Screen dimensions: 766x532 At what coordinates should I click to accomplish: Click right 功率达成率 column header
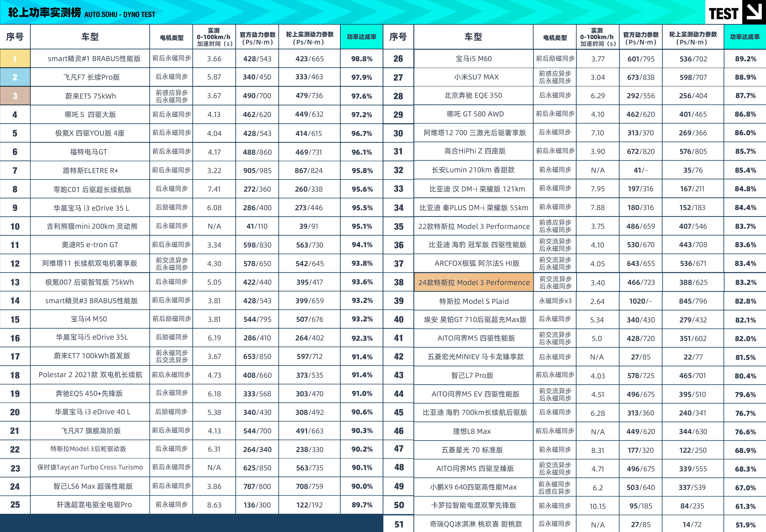click(745, 37)
